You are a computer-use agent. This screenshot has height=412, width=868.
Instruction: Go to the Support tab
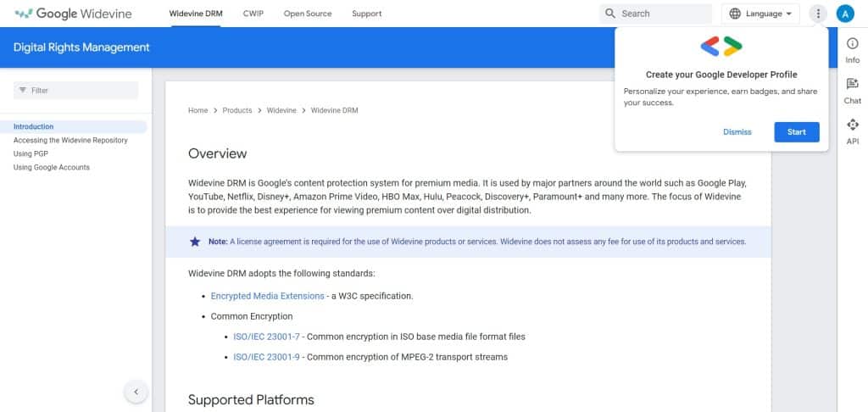367,14
